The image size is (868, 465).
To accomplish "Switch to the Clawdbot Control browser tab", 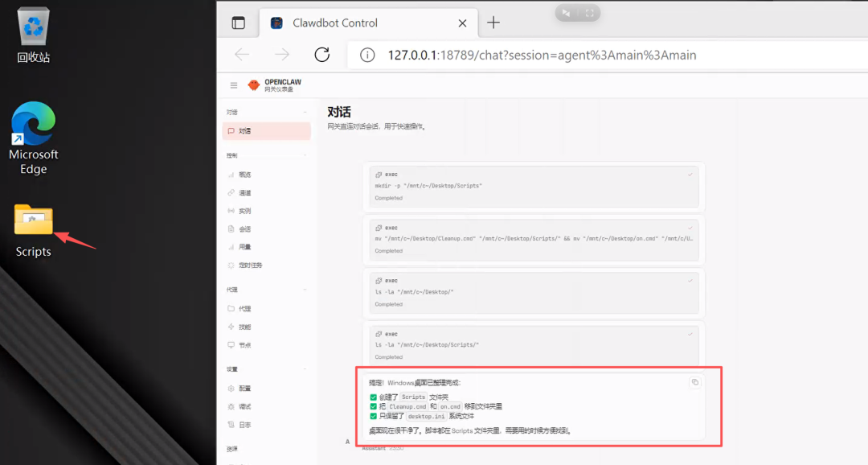I will 368,23.
